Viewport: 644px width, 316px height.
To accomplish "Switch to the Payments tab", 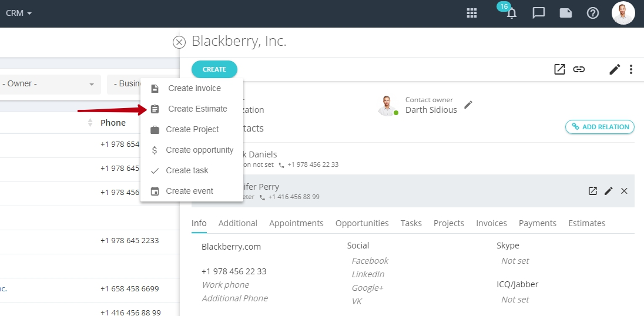I will [x=538, y=223].
